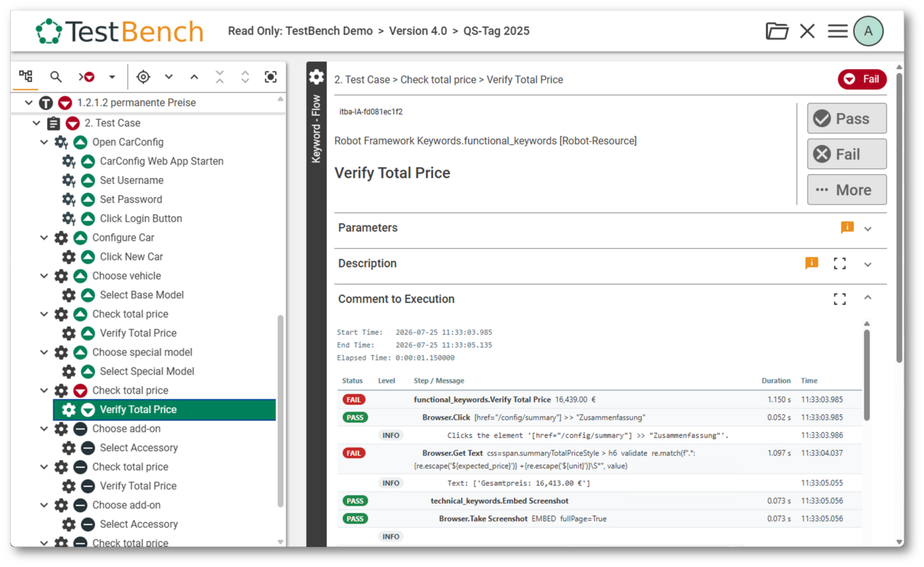Click the Pass verdict button
Viewport: 924px width, 567px height.
(847, 118)
